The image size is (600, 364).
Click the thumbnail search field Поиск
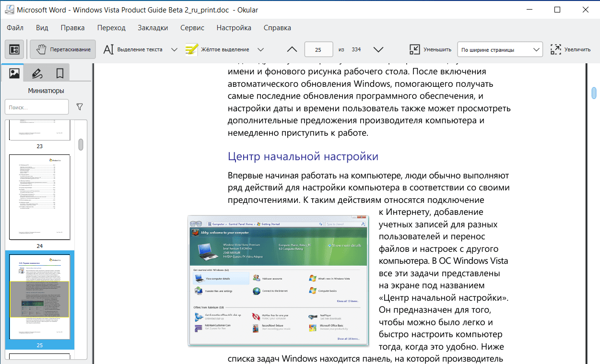coord(37,107)
